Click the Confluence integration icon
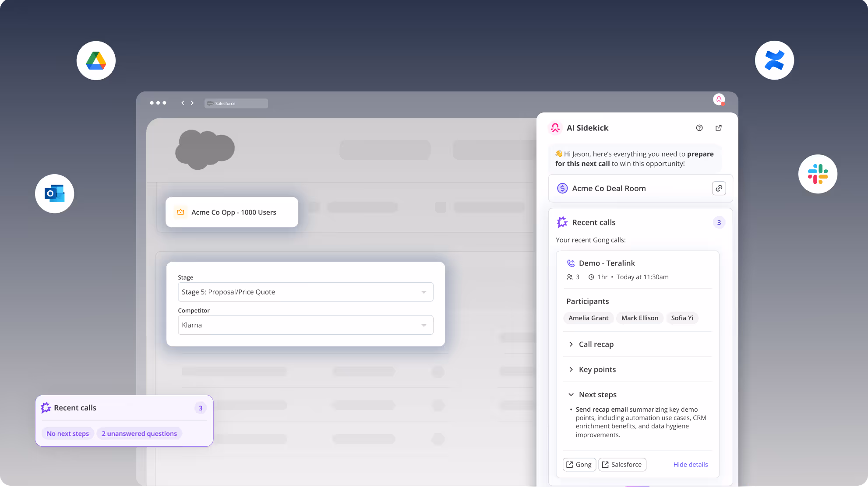 tap(774, 60)
